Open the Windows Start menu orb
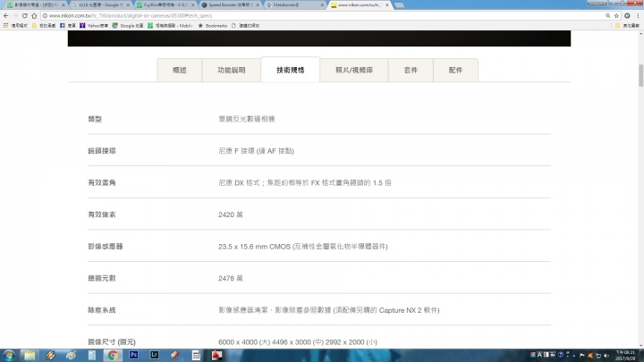Viewport: 644px width, 362px height. pos(9,356)
